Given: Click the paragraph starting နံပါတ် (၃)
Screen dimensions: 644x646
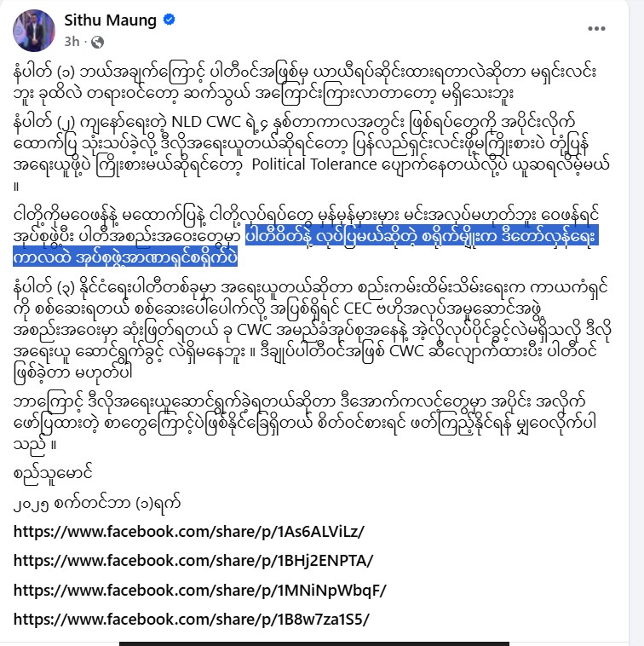Looking at the screenshot, I should [311, 330].
